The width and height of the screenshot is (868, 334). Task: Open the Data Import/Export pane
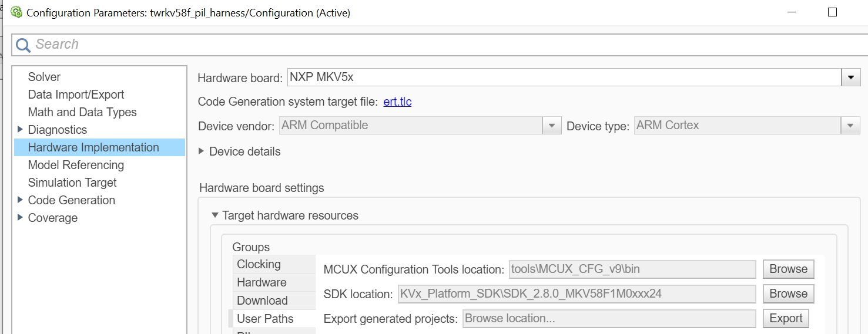tap(76, 95)
